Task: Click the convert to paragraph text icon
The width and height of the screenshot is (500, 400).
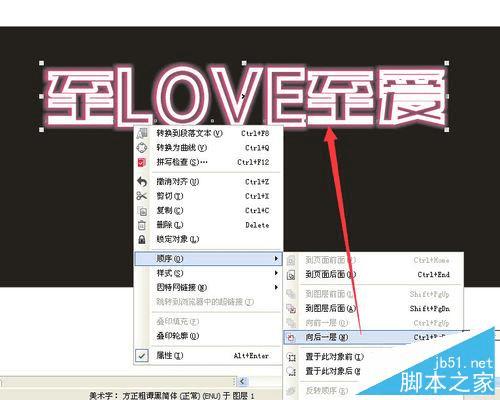Action: coord(142,133)
